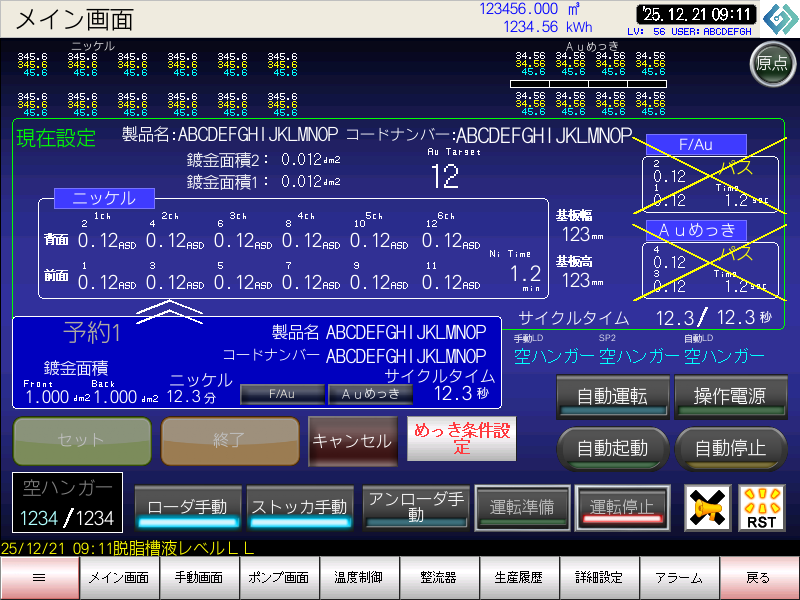Click the 空ハンガー 1234/1234 counter box

coord(68,503)
